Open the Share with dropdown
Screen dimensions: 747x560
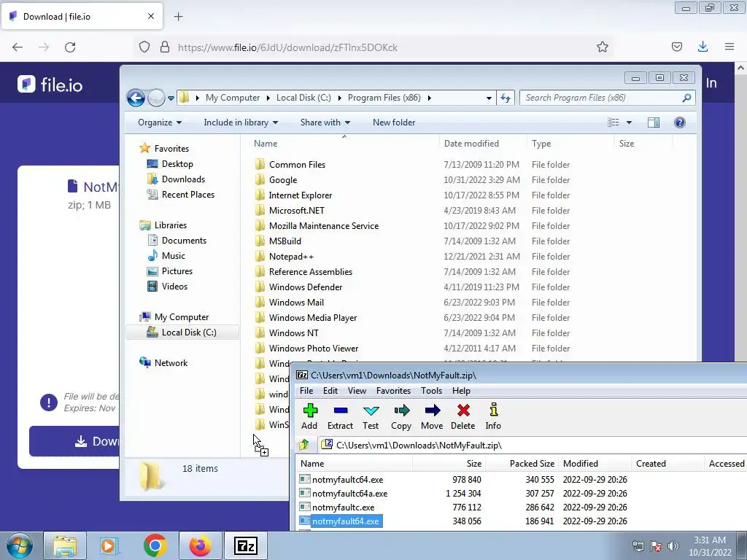coord(325,122)
